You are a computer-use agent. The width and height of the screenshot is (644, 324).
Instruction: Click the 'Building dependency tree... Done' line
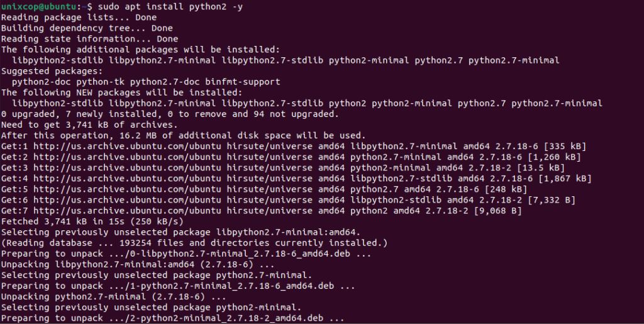click(x=87, y=28)
